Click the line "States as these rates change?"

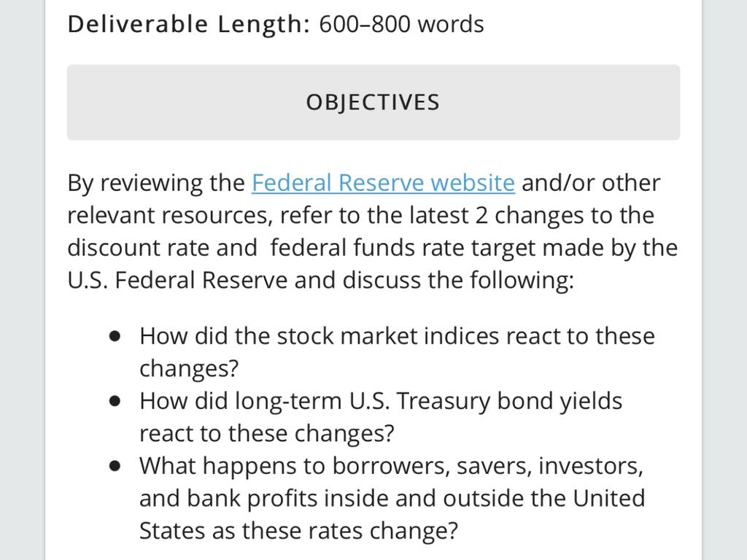298,531
